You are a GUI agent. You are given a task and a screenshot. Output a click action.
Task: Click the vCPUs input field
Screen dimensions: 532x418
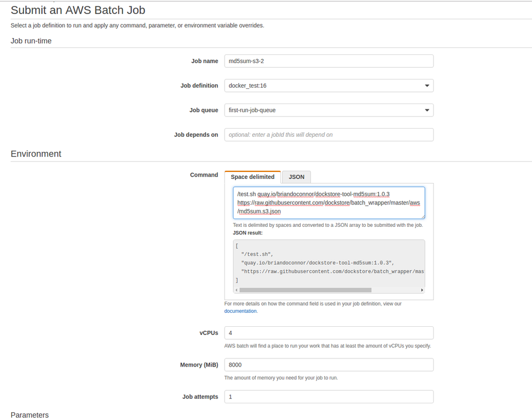(329, 333)
